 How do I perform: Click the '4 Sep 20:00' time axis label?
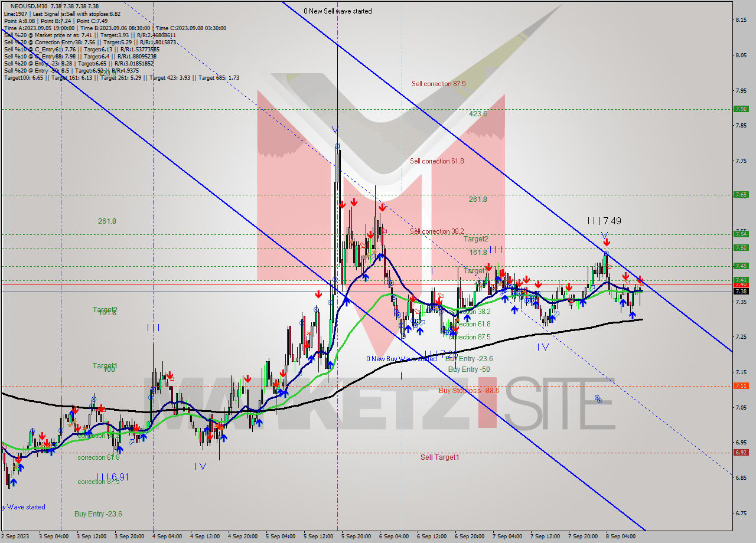(243, 537)
